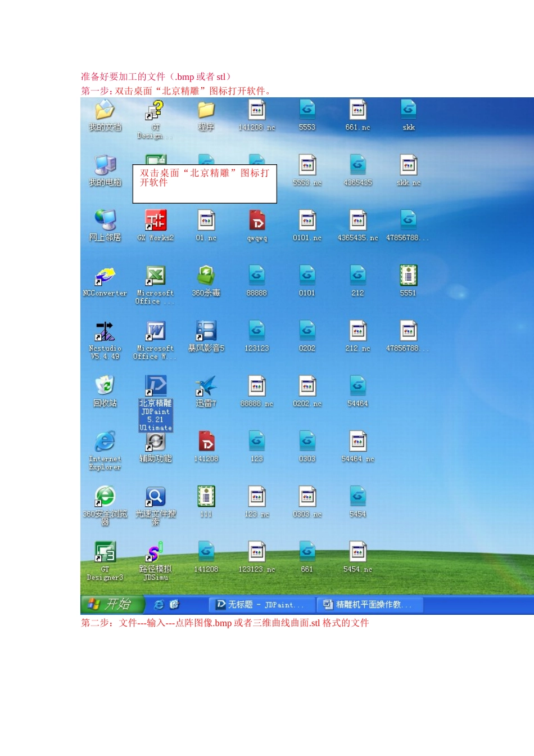Select the 暴风影音5 player icon

pos(206,336)
